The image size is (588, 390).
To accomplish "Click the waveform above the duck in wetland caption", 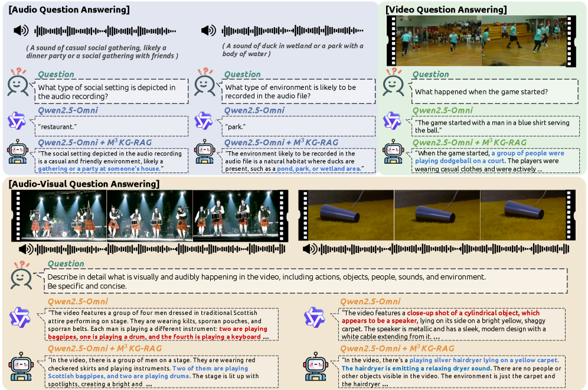I will 292,31.
